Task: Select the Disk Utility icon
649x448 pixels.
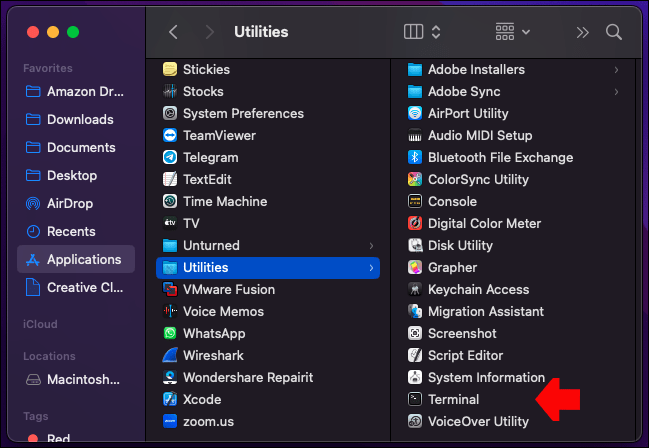Action: 416,245
